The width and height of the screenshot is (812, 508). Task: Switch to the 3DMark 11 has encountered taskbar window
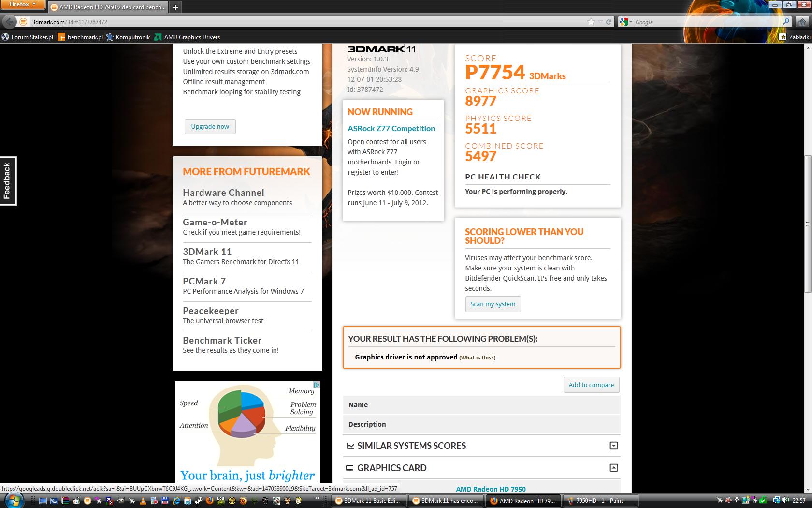446,501
